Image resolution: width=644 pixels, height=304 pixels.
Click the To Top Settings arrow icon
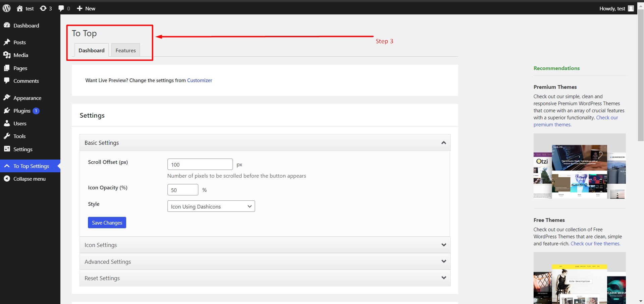click(x=7, y=166)
